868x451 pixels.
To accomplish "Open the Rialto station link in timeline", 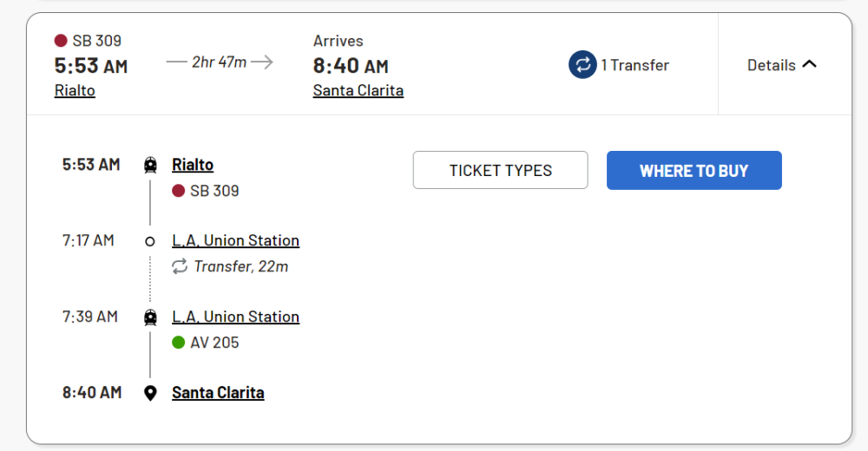I will [193, 165].
